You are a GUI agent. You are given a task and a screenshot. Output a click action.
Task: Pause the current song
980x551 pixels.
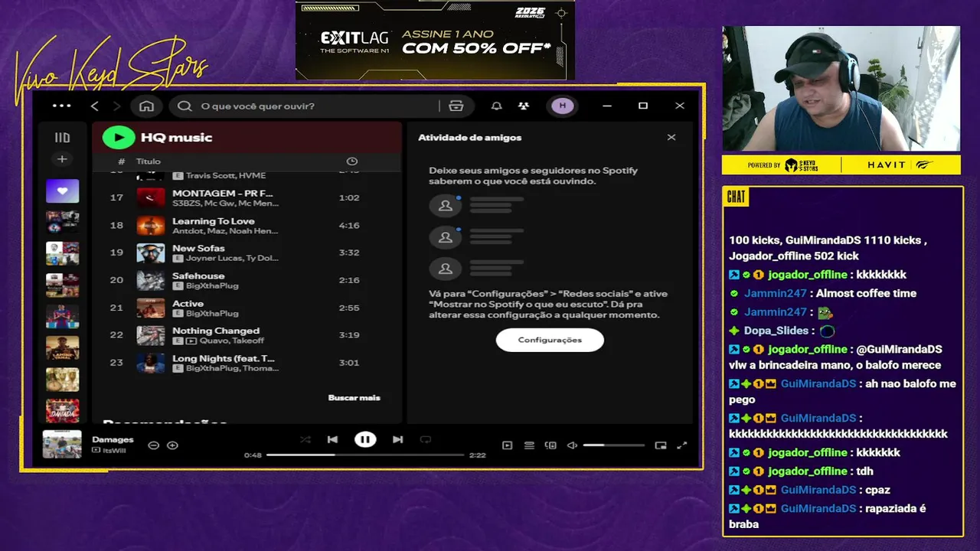click(x=365, y=439)
